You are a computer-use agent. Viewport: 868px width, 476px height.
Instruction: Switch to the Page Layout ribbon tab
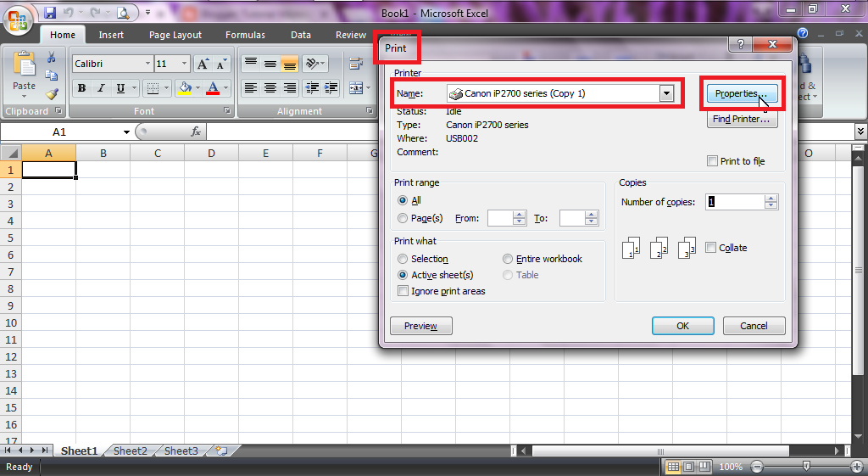click(x=175, y=35)
